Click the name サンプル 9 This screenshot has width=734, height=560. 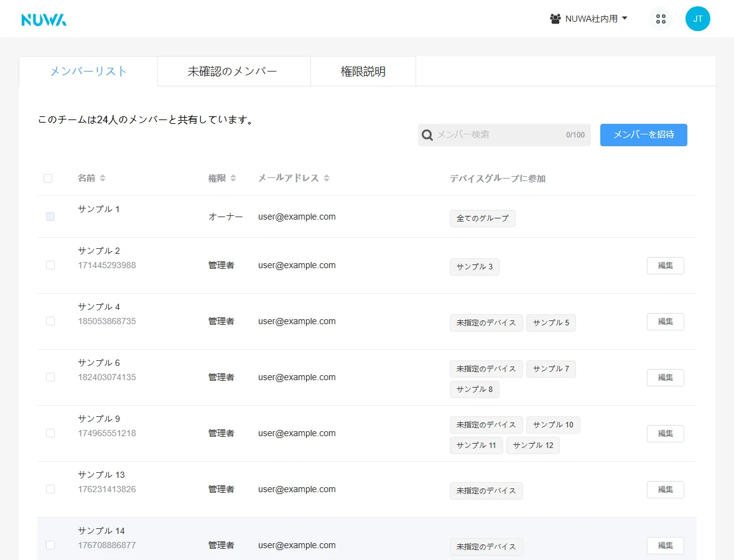(99, 419)
